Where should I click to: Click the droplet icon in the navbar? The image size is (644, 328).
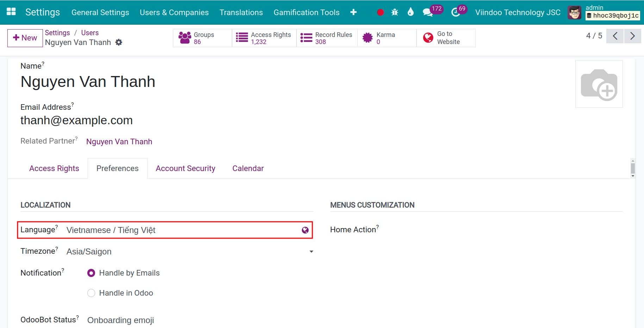click(411, 12)
